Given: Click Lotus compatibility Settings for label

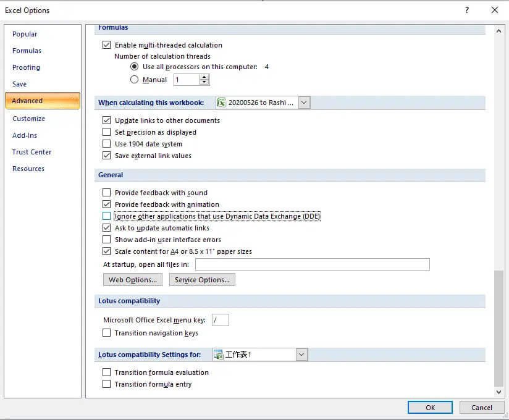Looking at the screenshot, I should pos(149,355).
